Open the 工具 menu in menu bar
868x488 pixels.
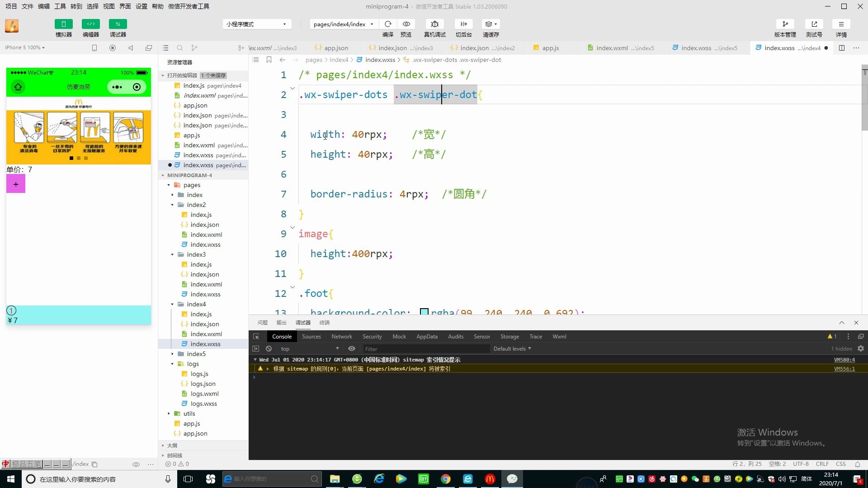[x=60, y=6]
